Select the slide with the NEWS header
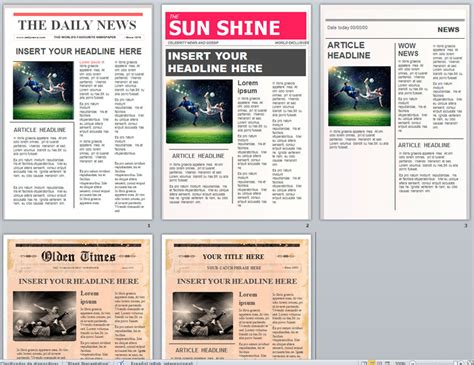 (x=395, y=112)
